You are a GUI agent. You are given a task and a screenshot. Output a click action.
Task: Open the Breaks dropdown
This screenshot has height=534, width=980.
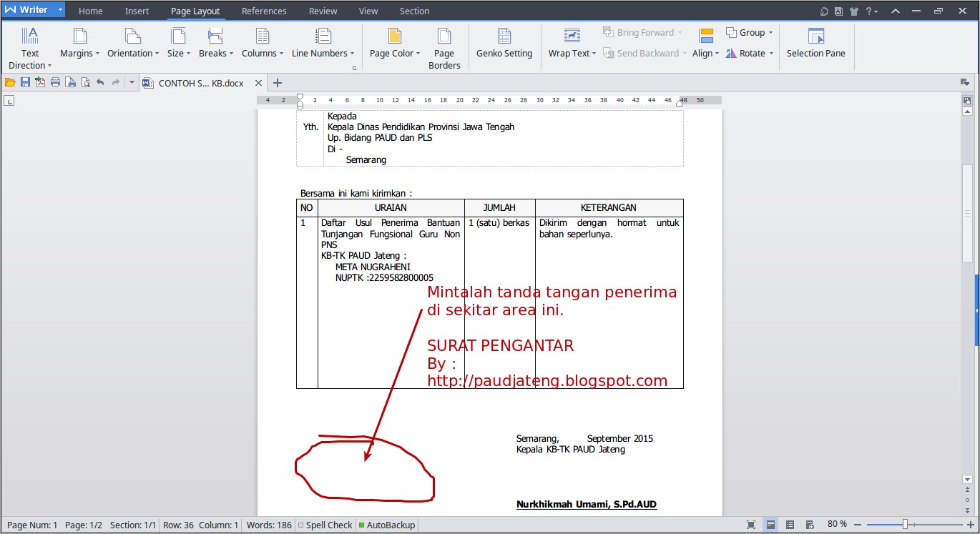(216, 43)
